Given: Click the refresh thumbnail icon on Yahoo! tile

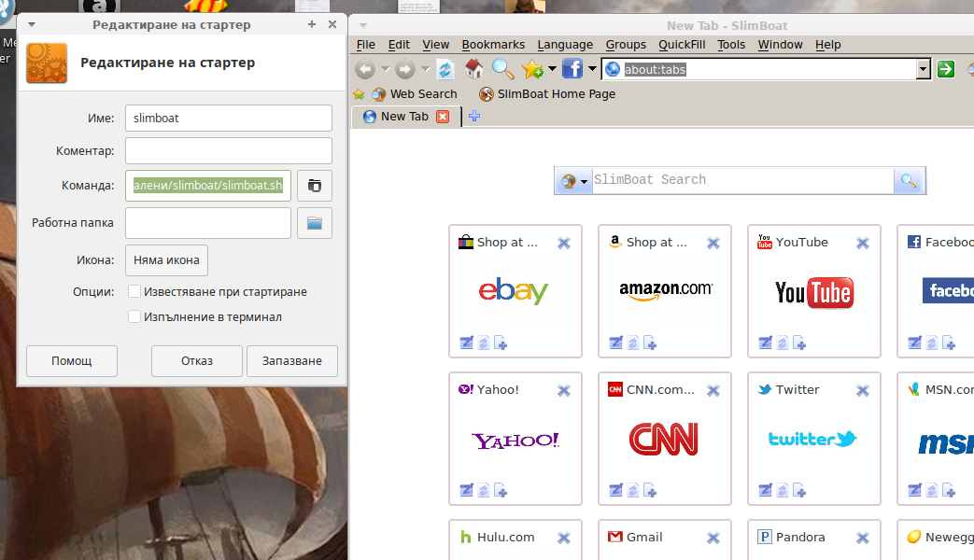Looking at the screenshot, I should [x=484, y=490].
